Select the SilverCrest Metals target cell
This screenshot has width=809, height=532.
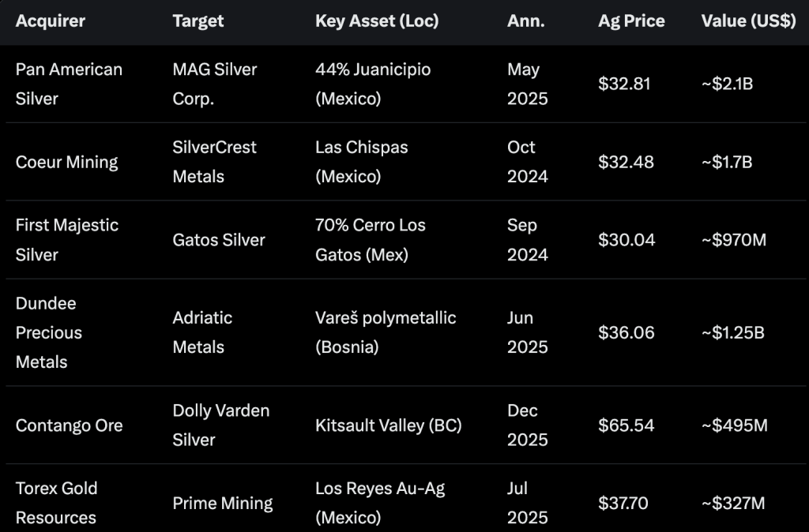click(215, 162)
